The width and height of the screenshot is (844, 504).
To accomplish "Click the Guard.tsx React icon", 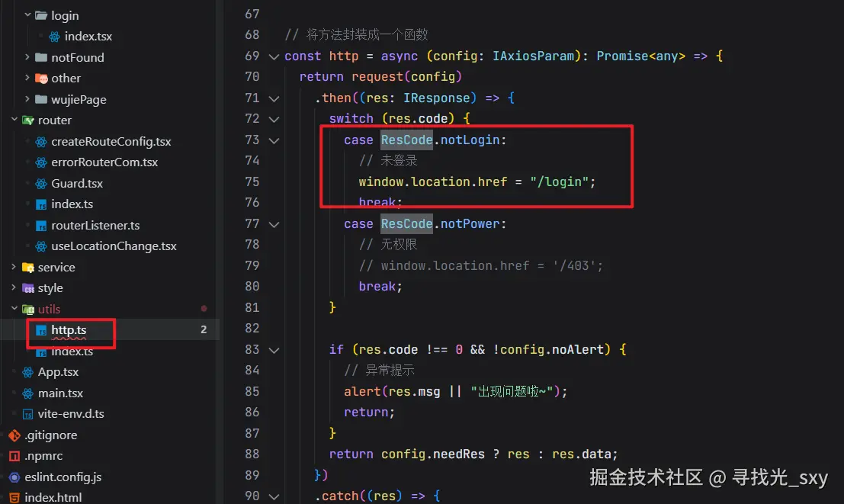I will (41, 184).
